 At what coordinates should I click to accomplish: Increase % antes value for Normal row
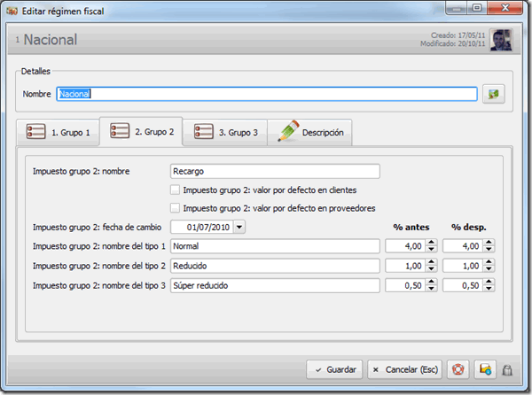coord(431,243)
